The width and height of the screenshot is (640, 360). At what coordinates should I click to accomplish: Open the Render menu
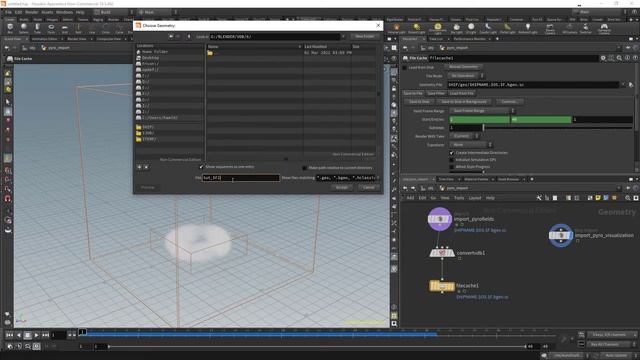[32, 12]
